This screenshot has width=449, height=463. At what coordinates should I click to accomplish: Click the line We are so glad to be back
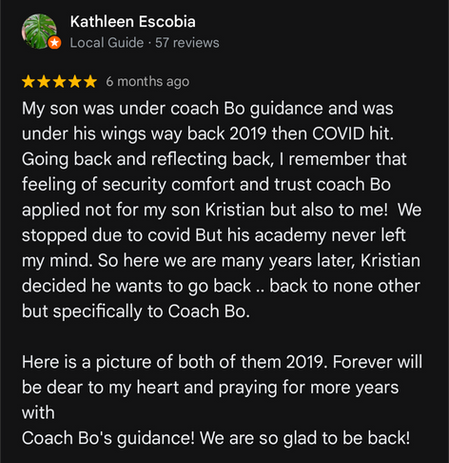(305, 438)
